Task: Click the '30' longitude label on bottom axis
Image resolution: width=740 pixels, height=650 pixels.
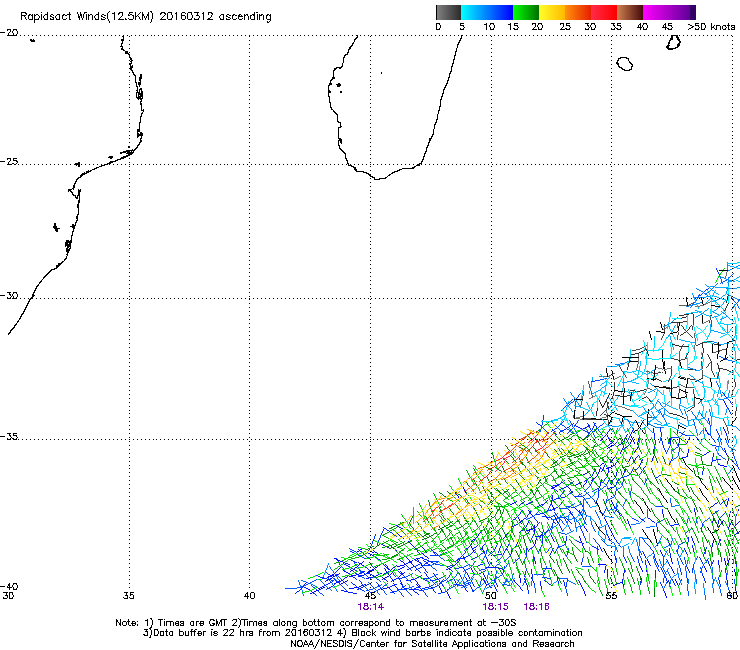Action: pos(8,596)
